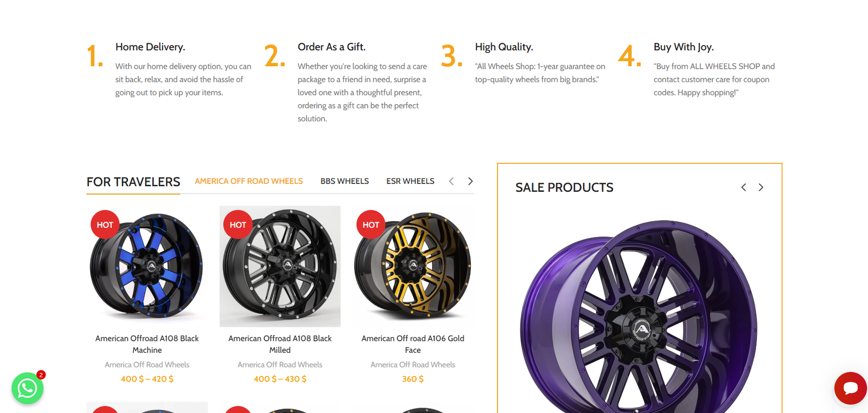This screenshot has width=868, height=413.
Task: Open the WhatsApp chat icon
Action: (x=28, y=388)
